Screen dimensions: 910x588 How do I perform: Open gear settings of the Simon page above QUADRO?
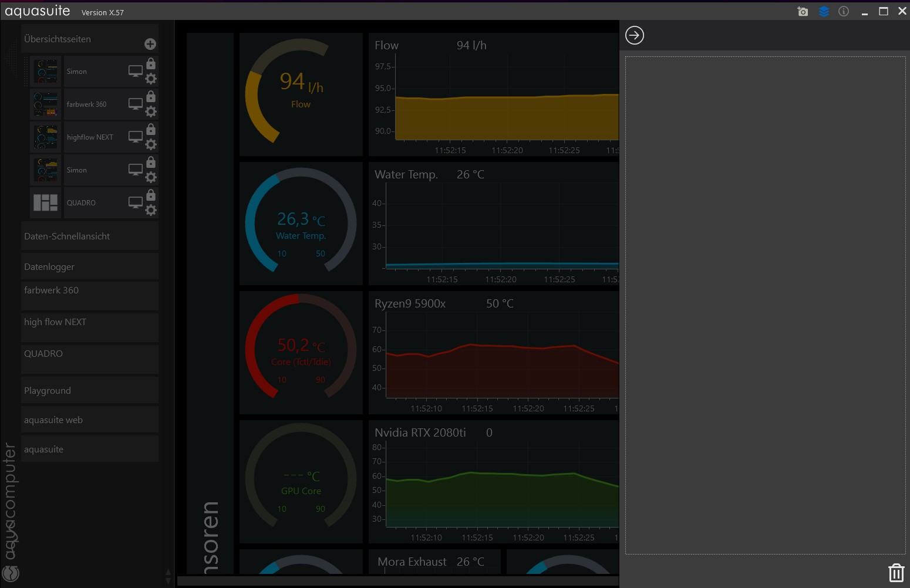coord(151,177)
